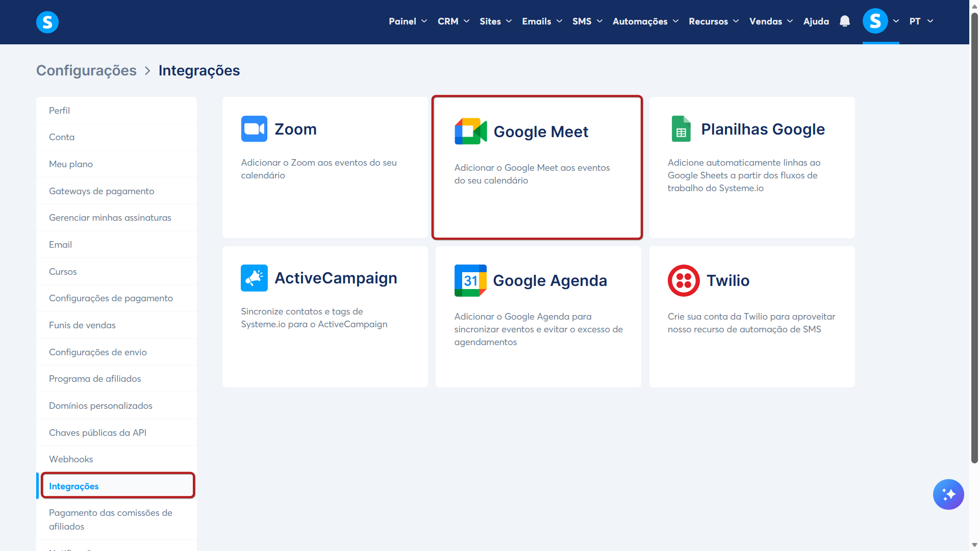Click the Zoom camera icon
The width and height of the screenshot is (980, 551).
(254, 129)
